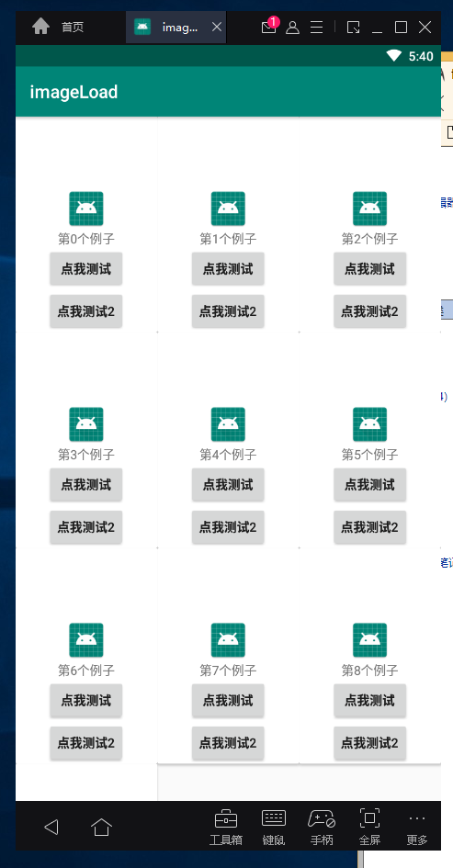The width and height of the screenshot is (453, 868).
Task: Select the 第7个例子 label
Action: pyautogui.click(x=228, y=671)
